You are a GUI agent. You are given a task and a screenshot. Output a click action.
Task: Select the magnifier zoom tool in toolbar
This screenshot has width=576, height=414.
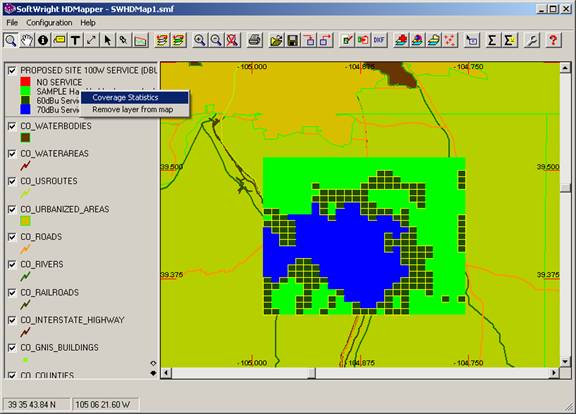[x=11, y=40]
